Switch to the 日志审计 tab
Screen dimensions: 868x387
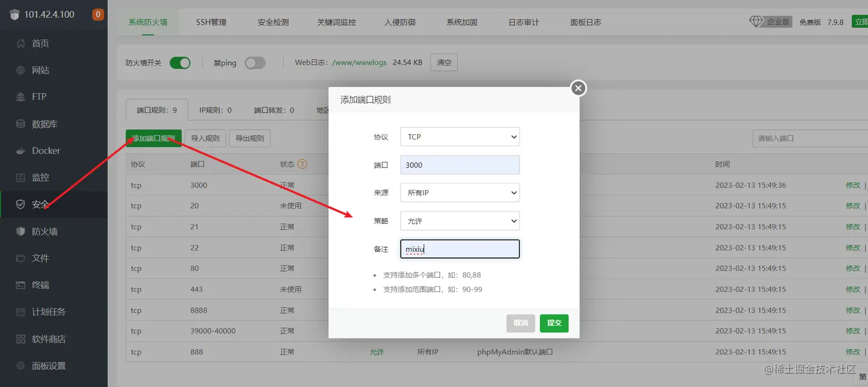pyautogui.click(x=524, y=22)
